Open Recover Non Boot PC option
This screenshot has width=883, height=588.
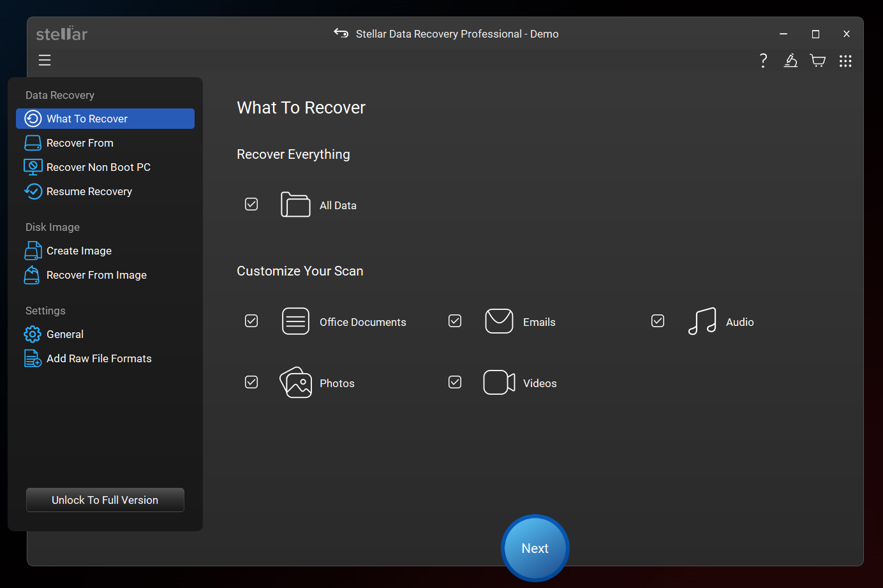105,167
